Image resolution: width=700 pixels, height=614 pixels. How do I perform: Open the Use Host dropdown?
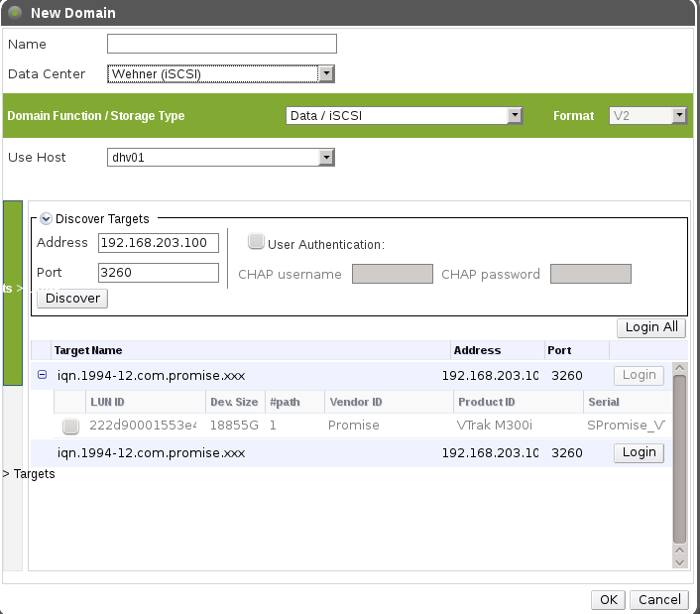click(325, 158)
